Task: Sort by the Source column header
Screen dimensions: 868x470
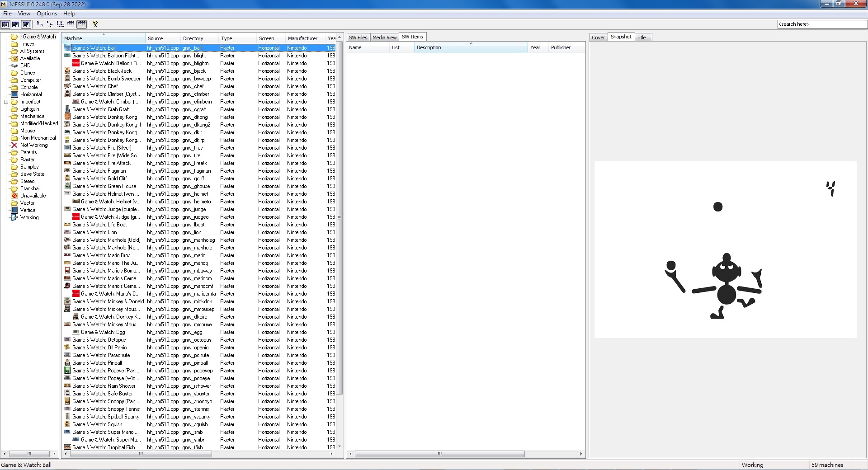Action: point(163,38)
